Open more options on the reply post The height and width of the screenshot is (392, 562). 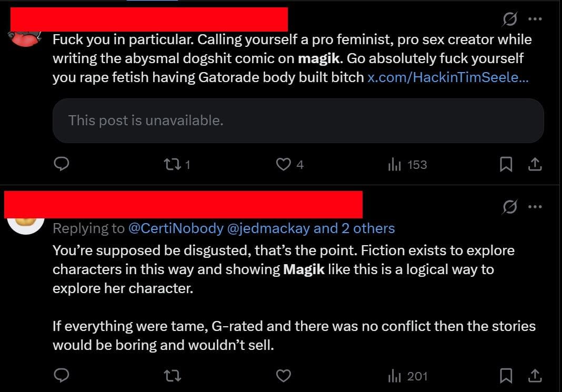pos(535,207)
